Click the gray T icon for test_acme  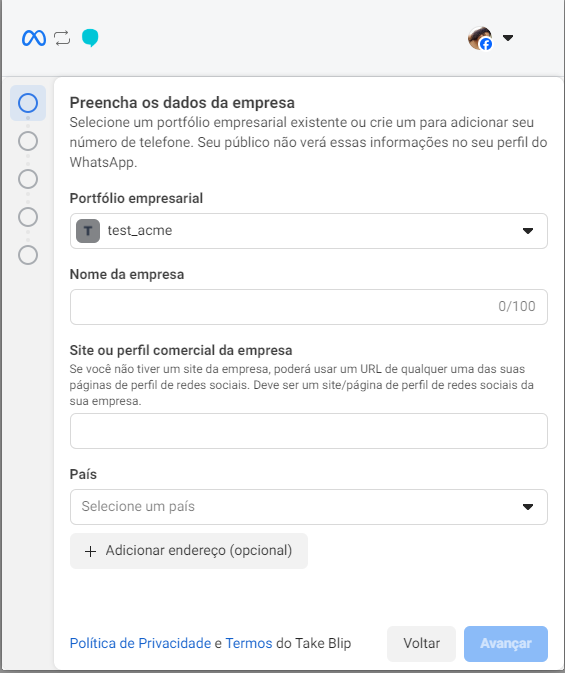click(88, 231)
